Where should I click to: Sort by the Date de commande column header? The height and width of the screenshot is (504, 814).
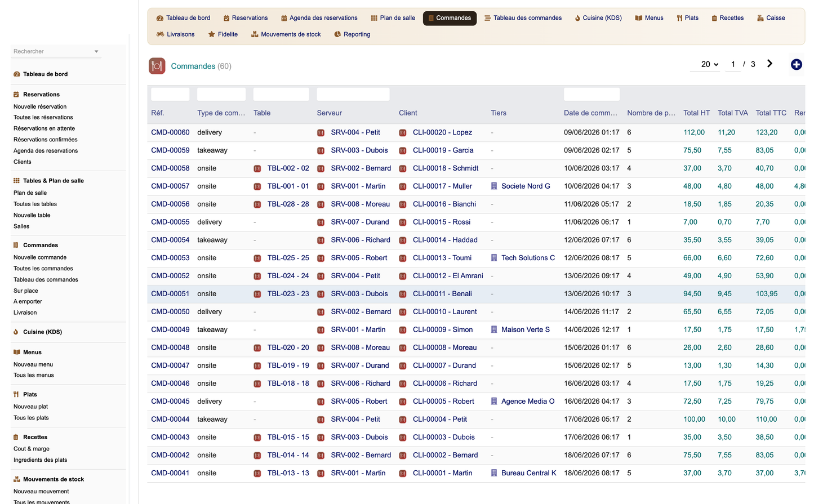(590, 113)
